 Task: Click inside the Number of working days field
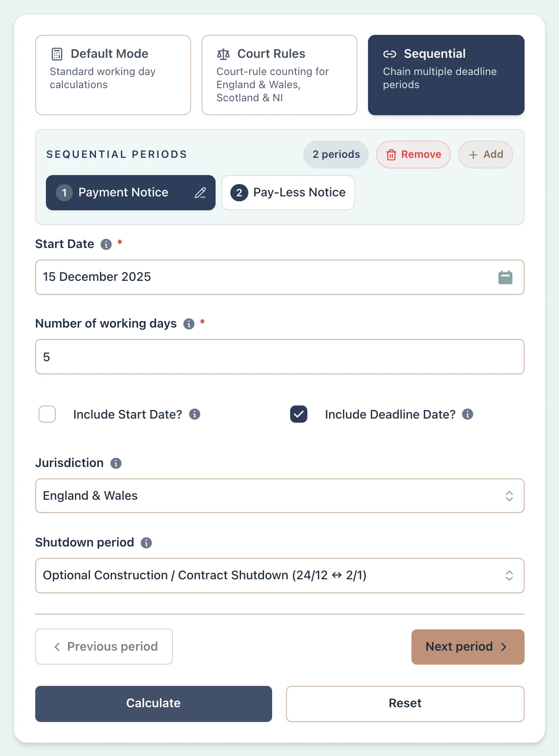tap(280, 357)
